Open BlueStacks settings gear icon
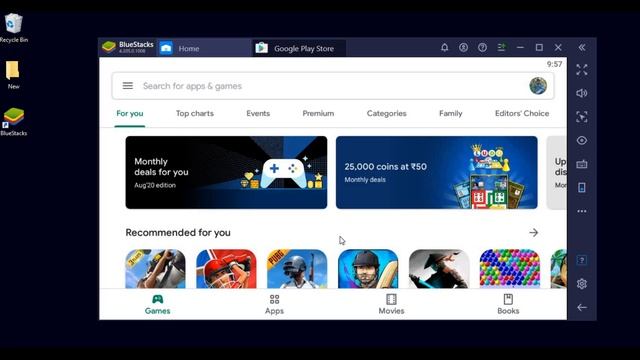The width and height of the screenshot is (640, 360). tap(582, 284)
